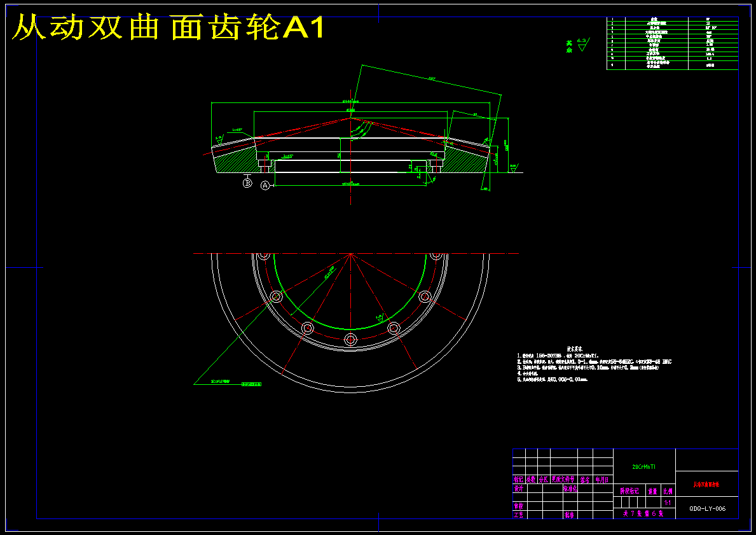Click the 其余 6.3 surface roughness symbol
The height and width of the screenshot is (535, 756).
(x=577, y=45)
